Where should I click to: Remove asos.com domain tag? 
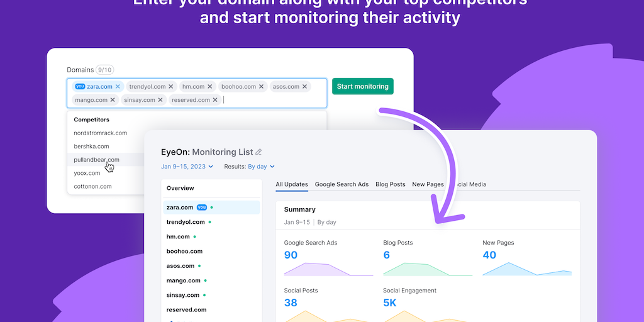click(x=305, y=86)
